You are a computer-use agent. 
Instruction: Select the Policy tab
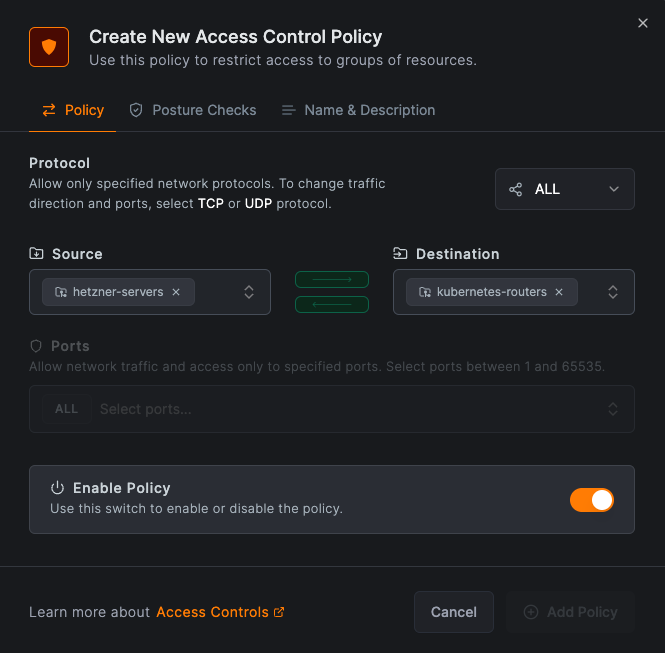click(73, 110)
